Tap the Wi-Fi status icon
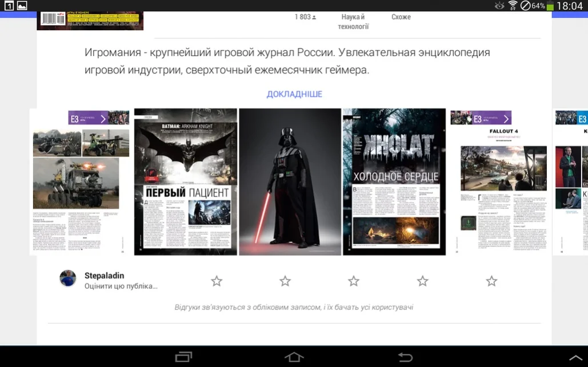The width and height of the screenshot is (588, 367). 513,6
